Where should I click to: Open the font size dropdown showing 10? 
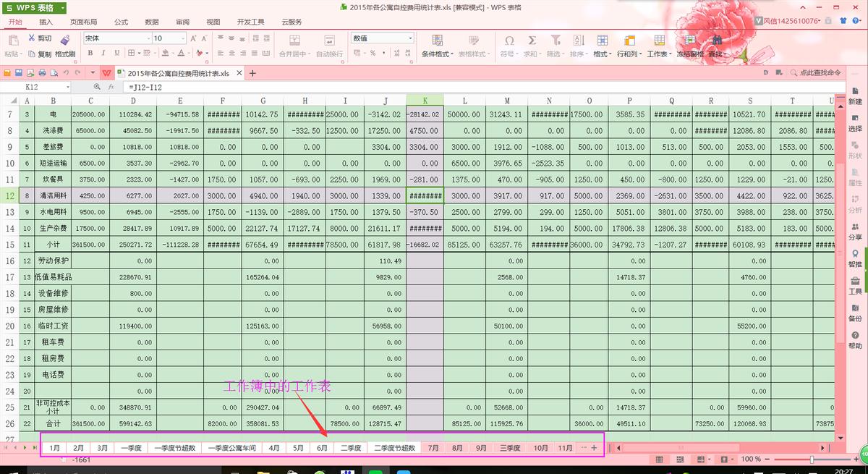(x=181, y=37)
